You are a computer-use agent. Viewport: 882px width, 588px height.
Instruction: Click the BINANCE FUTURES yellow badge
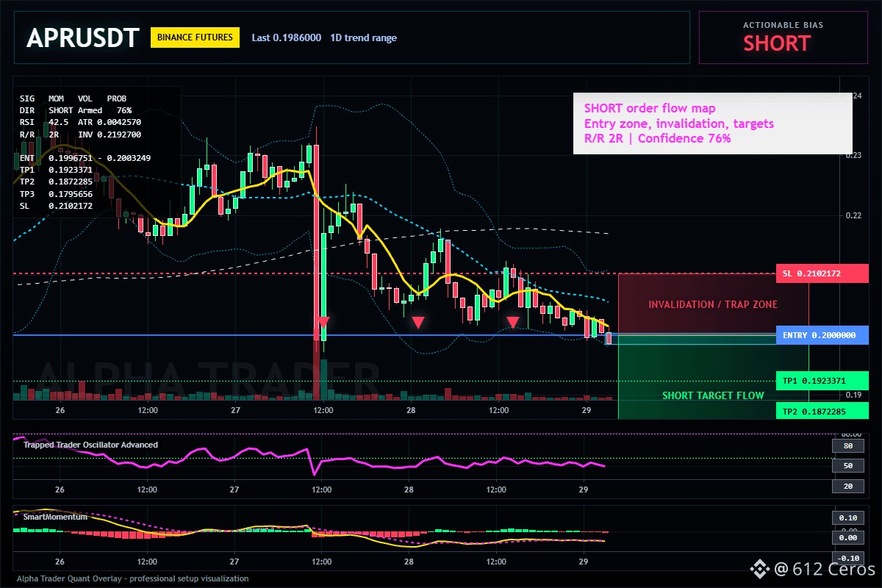(195, 37)
